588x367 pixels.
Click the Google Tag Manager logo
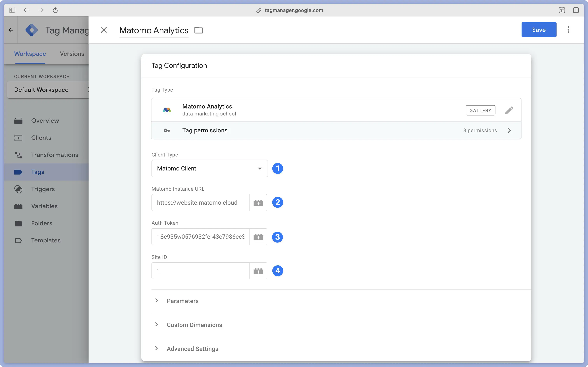click(x=31, y=30)
